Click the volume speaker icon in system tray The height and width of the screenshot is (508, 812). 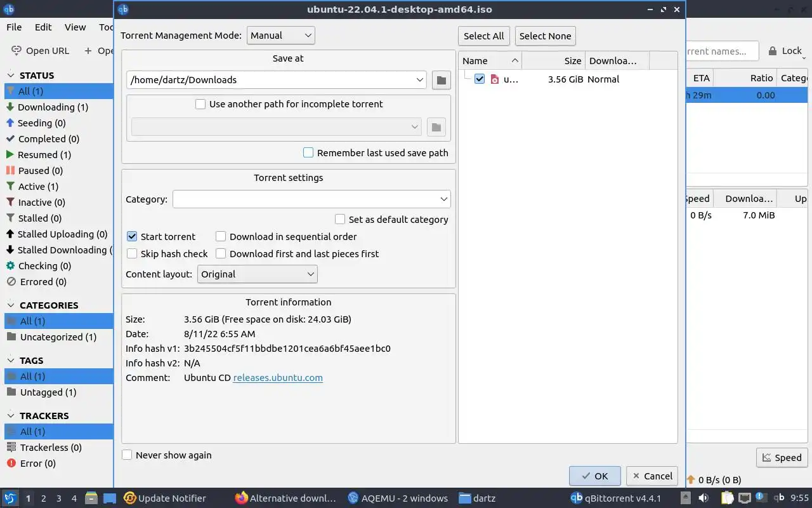click(x=703, y=498)
